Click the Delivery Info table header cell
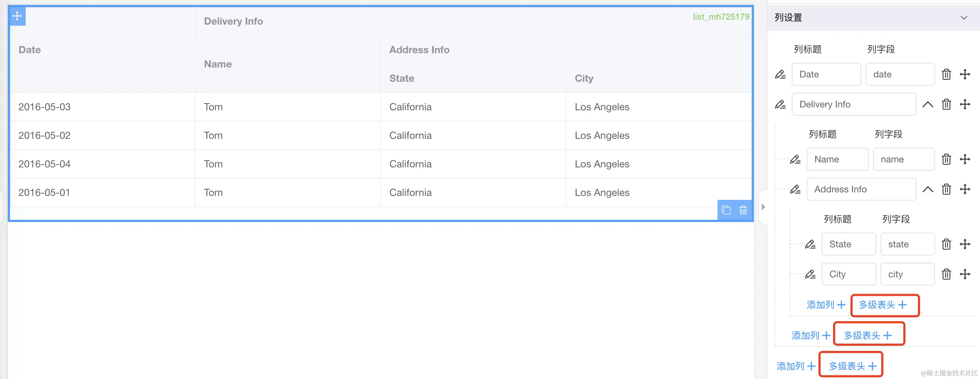This screenshot has height=379, width=980. tap(234, 21)
